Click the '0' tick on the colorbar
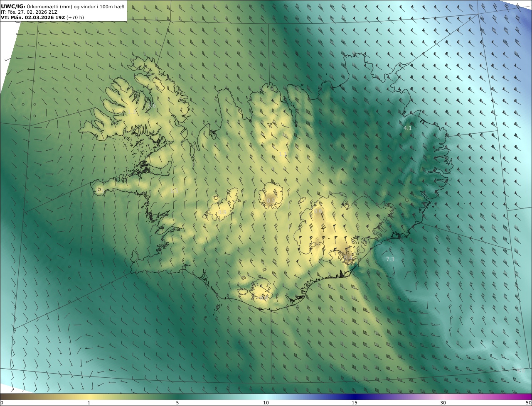The width and height of the screenshot is (532, 406). tap(2, 403)
